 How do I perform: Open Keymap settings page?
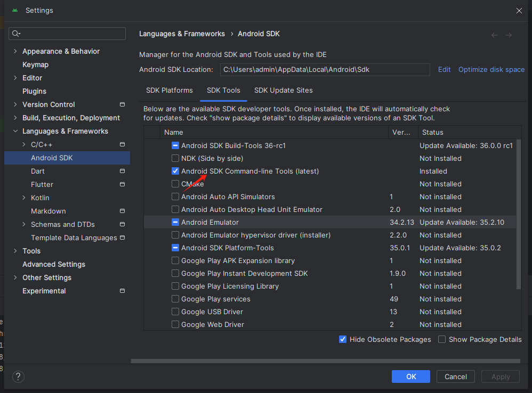coord(35,65)
